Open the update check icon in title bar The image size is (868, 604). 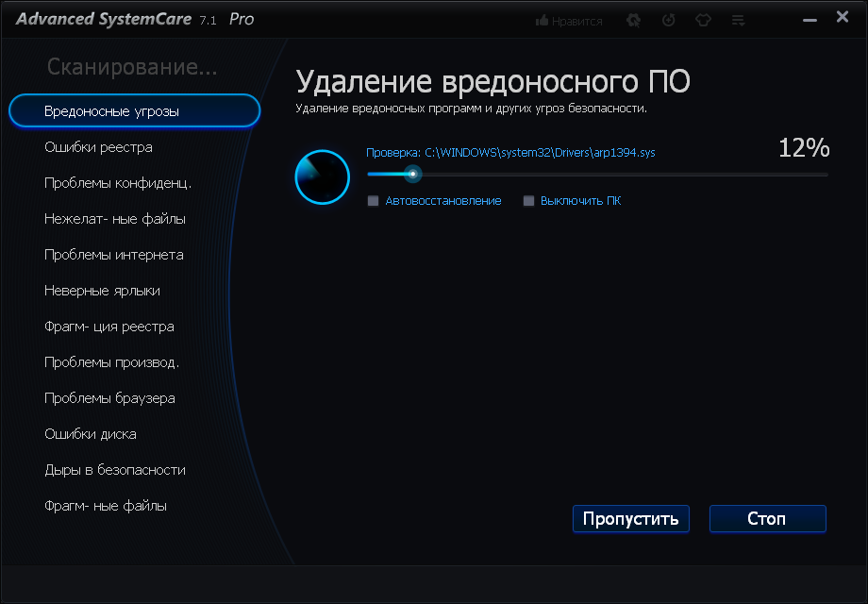[x=669, y=19]
